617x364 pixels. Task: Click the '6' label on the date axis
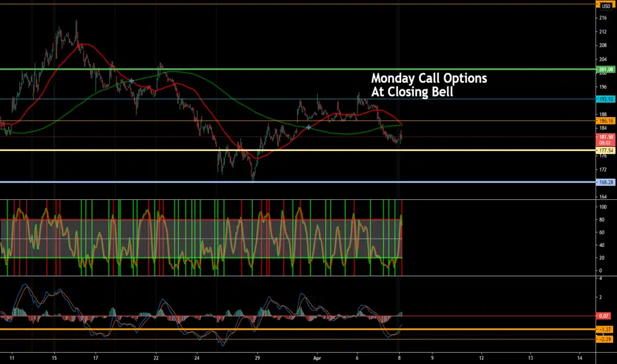[357, 358]
